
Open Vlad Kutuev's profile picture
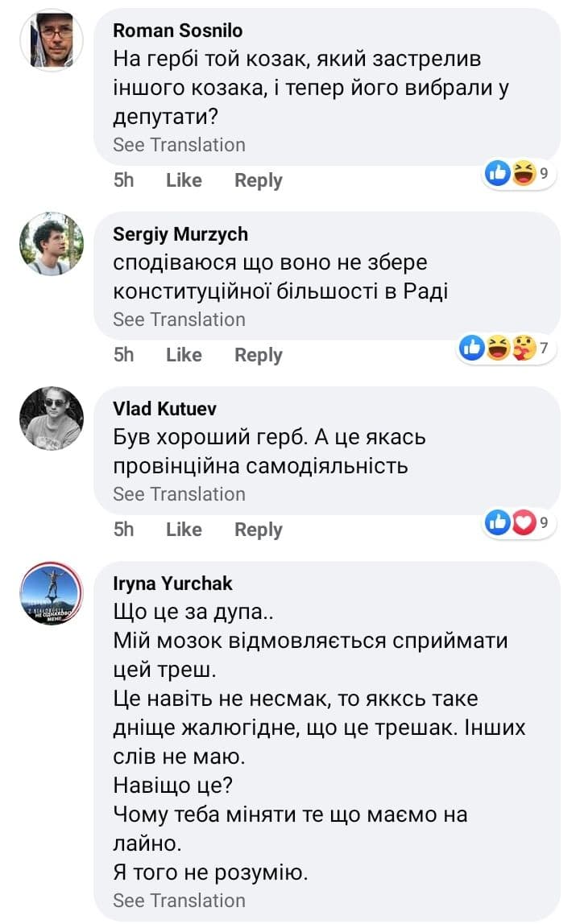pos(52,418)
